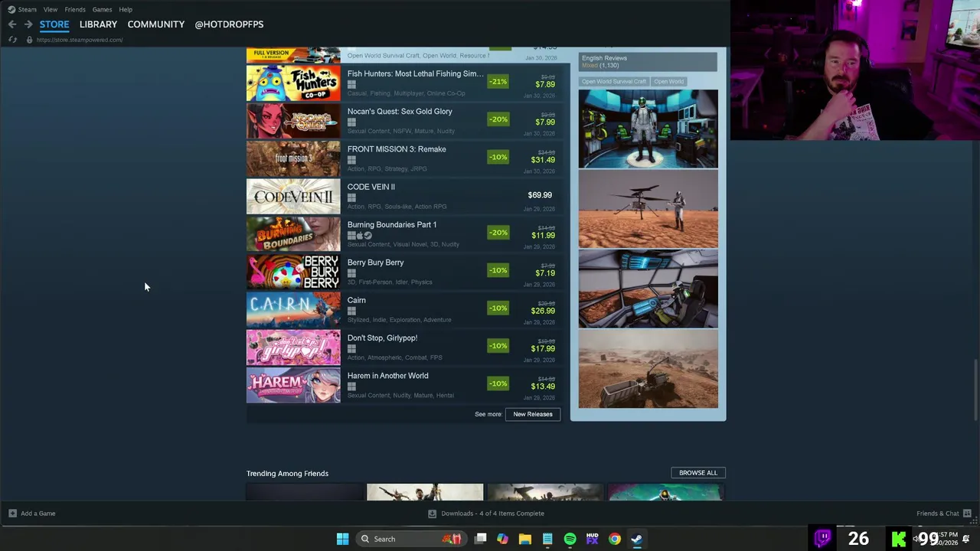980x551 pixels.
Task: Open the Cairn listing title
Action: [357, 300]
